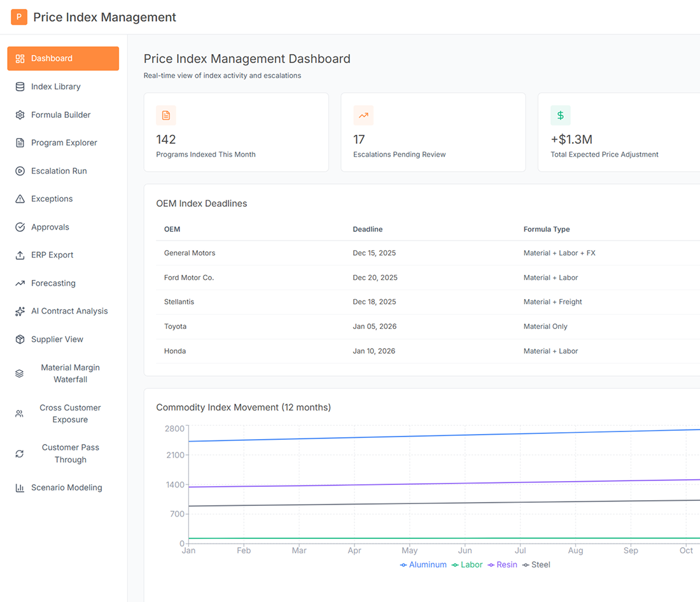
Task: Click the OEM Index Deadlines heading
Action: click(201, 204)
